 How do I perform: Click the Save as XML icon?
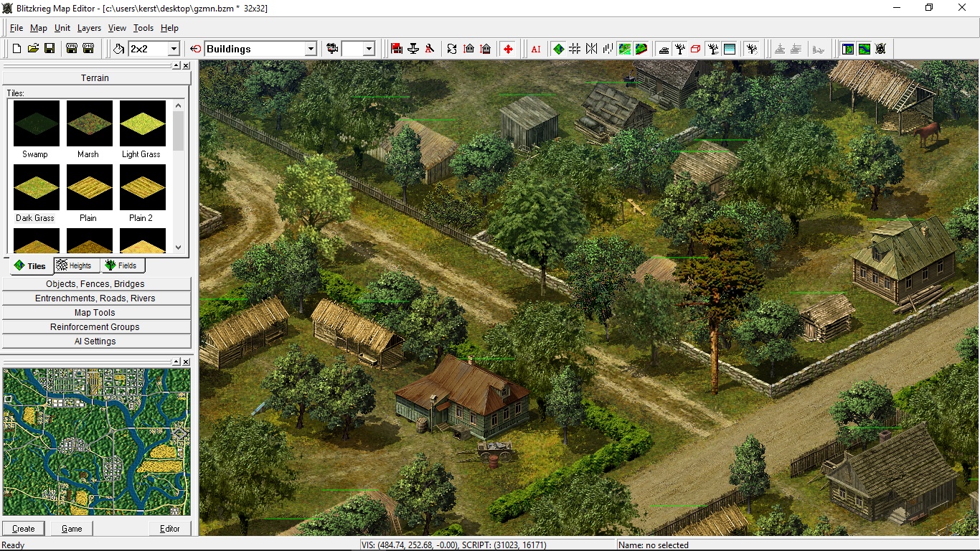[72, 49]
